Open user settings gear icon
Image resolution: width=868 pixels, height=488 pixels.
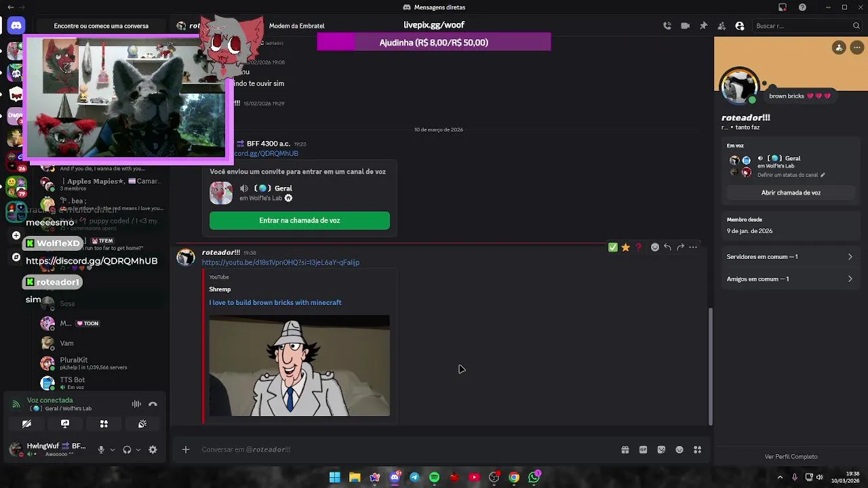(153, 449)
